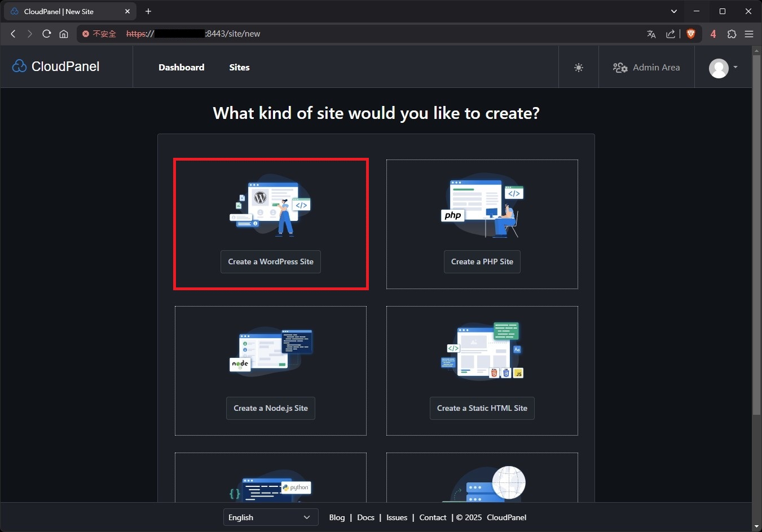This screenshot has width=762, height=532.
Task: Click the CloudPanel footer link
Action: click(506, 517)
